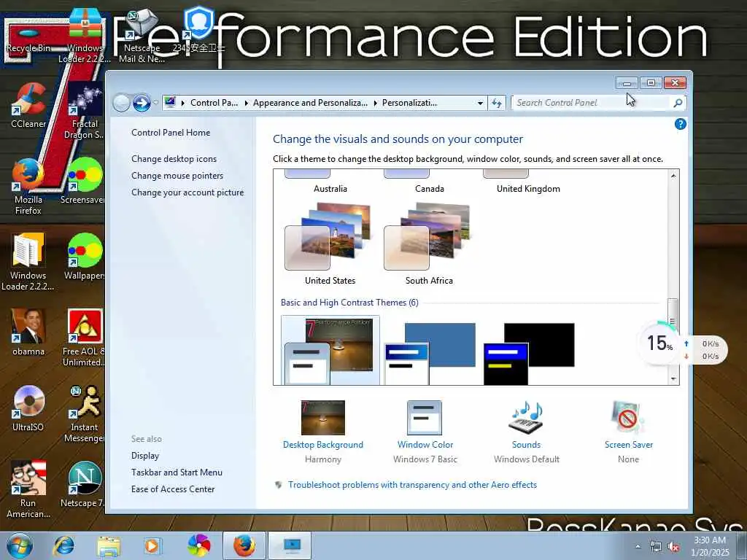The height and width of the screenshot is (560, 747).
Task: Open Change mouse pointers link
Action: click(x=177, y=176)
